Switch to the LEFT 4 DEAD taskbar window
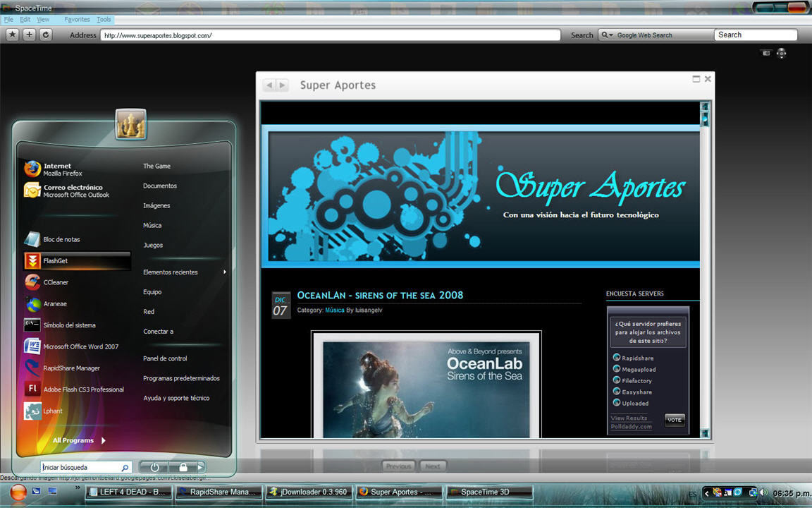Screen dimensions: 812x508 pos(129,492)
